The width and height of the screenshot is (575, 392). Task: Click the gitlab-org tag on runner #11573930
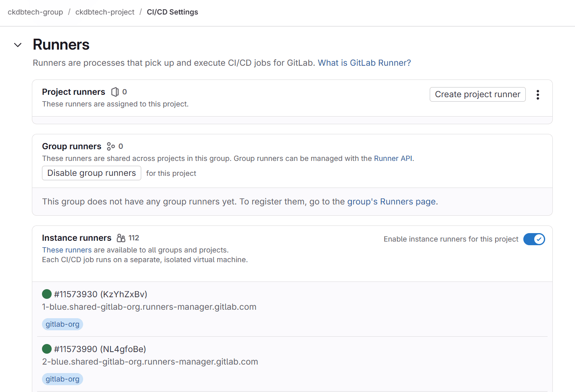point(62,324)
